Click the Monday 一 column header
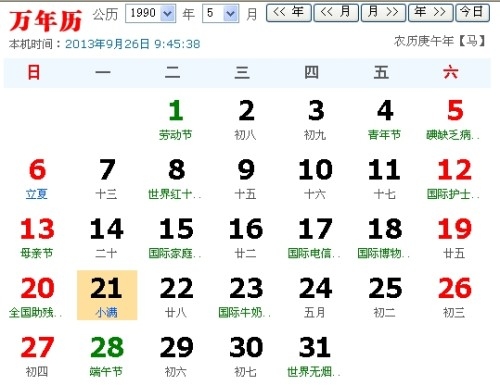This screenshot has width=500, height=385. tap(103, 72)
